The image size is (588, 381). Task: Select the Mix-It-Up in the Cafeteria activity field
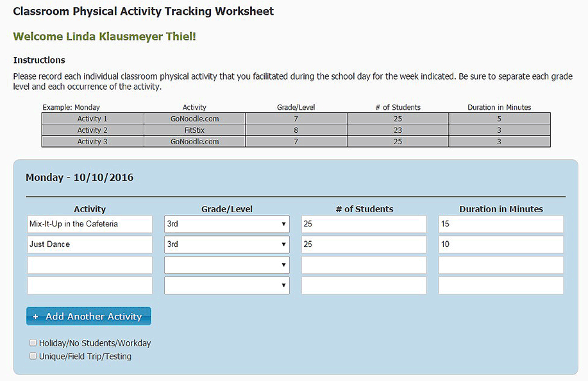click(x=89, y=224)
